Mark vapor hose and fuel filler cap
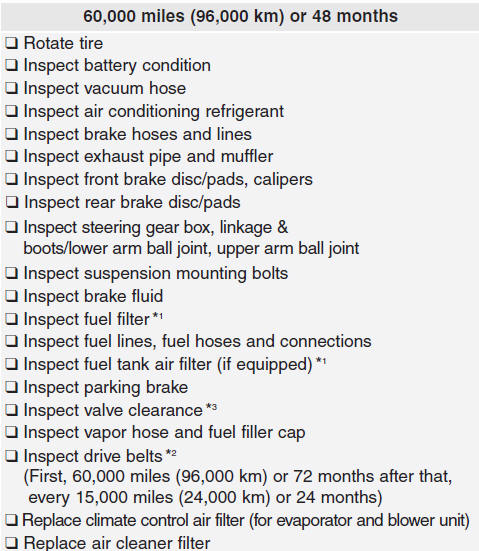This screenshot has height=551, width=479. 11,432
